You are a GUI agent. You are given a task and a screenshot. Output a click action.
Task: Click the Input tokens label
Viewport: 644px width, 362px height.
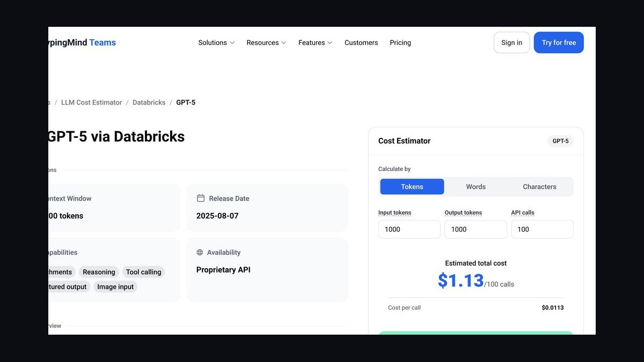click(394, 213)
